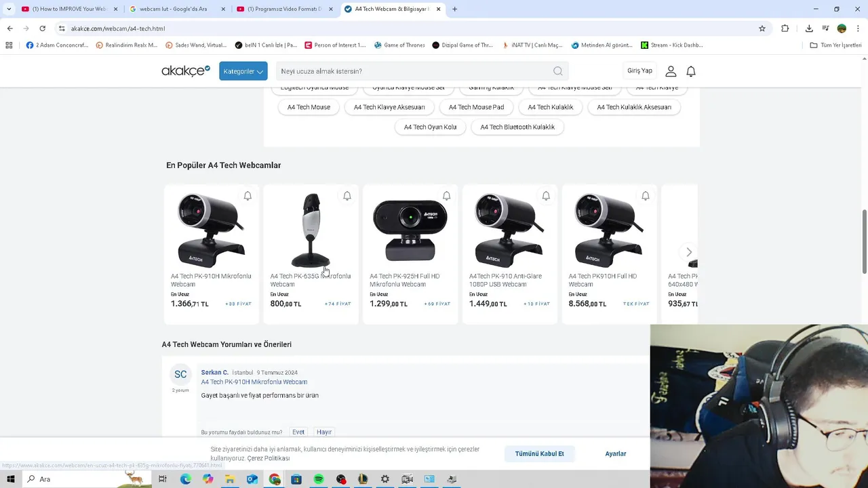Image resolution: width=868 pixels, height=488 pixels.
Task: Open Microsoft Edge from the taskbar
Action: click(185, 479)
